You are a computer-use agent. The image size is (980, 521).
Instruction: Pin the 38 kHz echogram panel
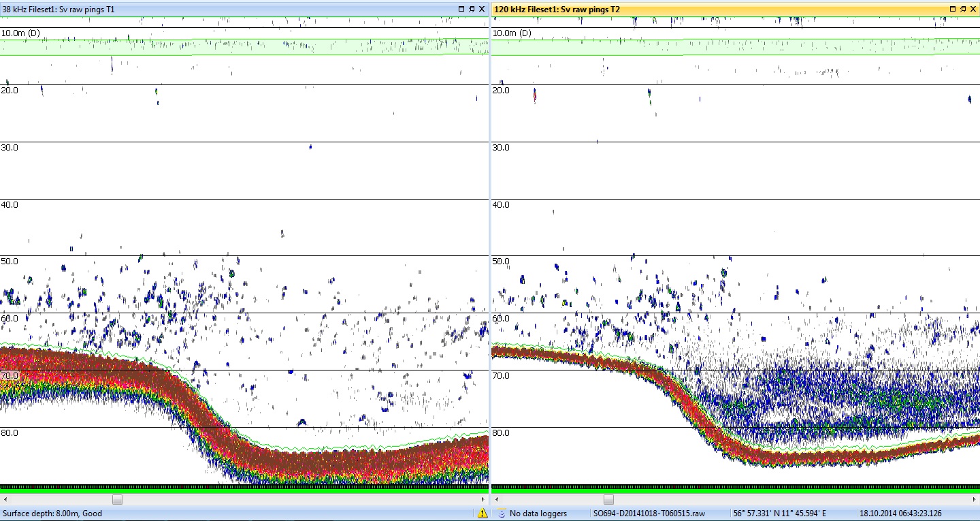click(472, 9)
